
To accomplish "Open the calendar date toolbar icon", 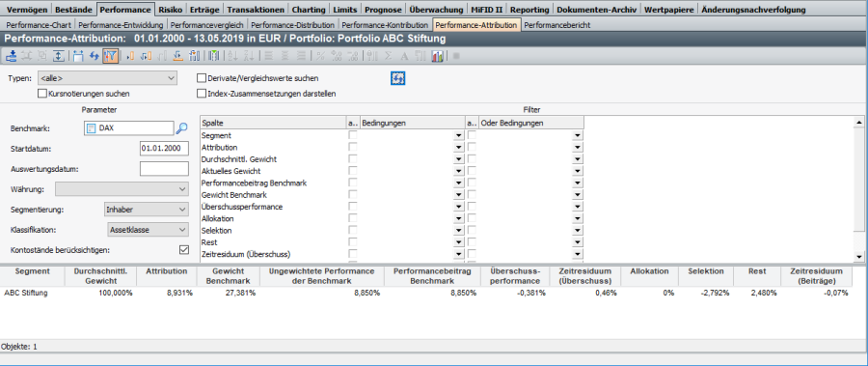I will (78, 55).
